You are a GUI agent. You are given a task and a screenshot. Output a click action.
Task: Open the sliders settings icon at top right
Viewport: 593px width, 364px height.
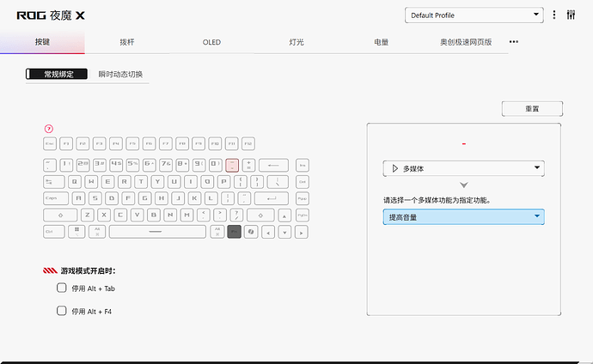[570, 15]
